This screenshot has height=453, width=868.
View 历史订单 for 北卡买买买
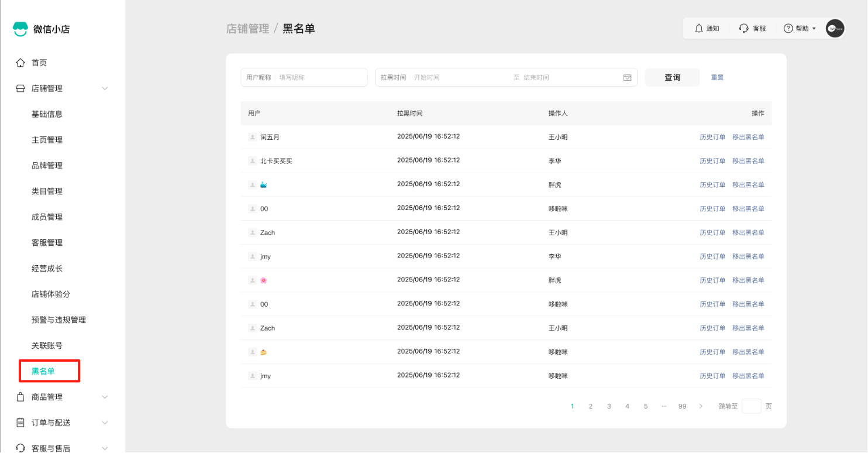pyautogui.click(x=712, y=161)
